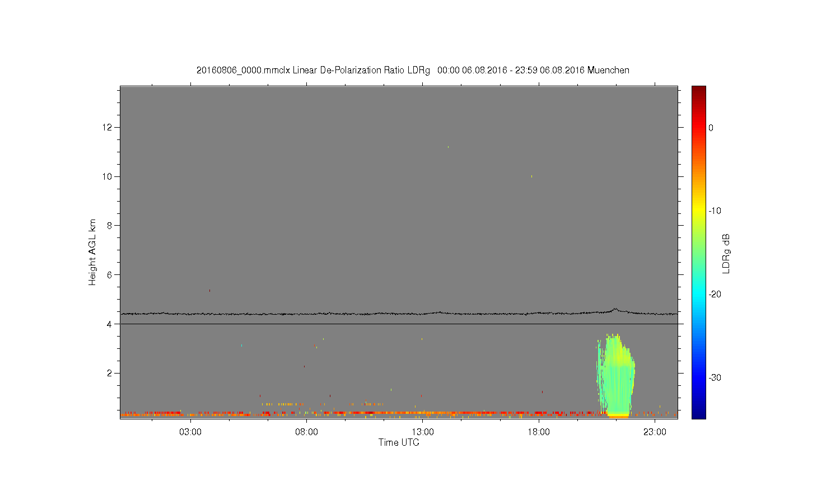Click the red dot near 5.3 km
The width and height of the screenshot is (840, 504).
[x=209, y=291]
